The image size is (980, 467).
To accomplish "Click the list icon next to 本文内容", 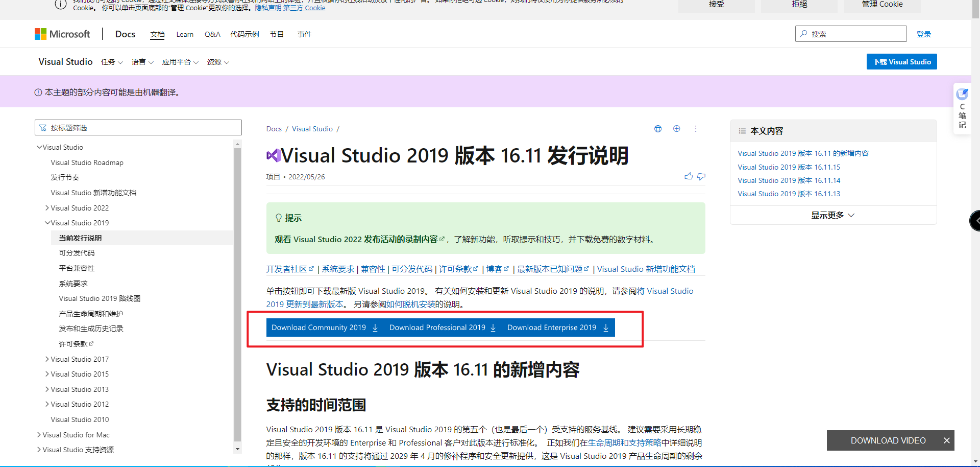I will 742,131.
